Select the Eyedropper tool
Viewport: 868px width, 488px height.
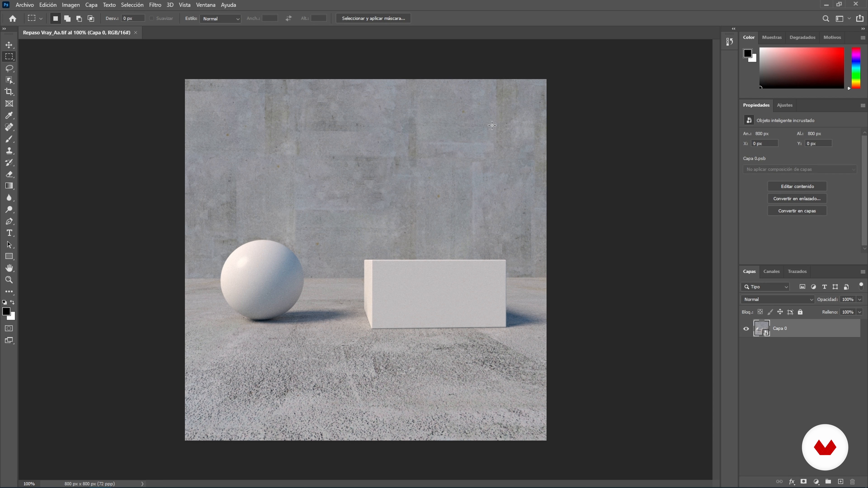click(x=9, y=115)
